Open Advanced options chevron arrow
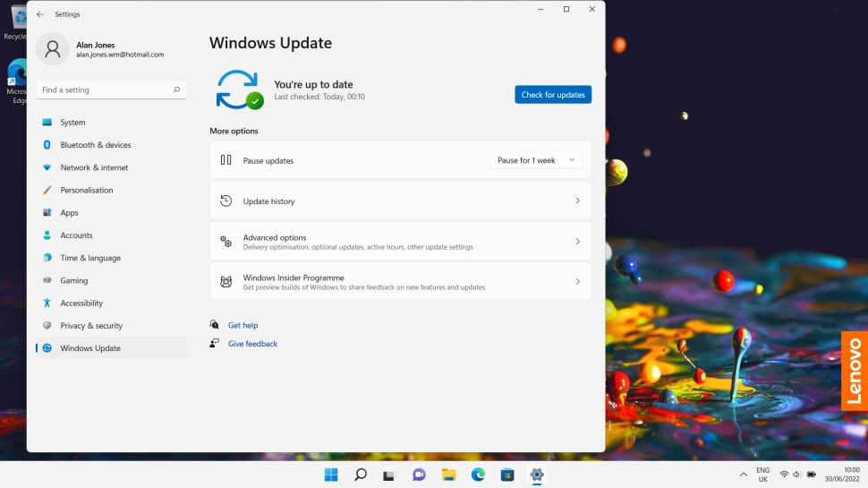 click(577, 242)
